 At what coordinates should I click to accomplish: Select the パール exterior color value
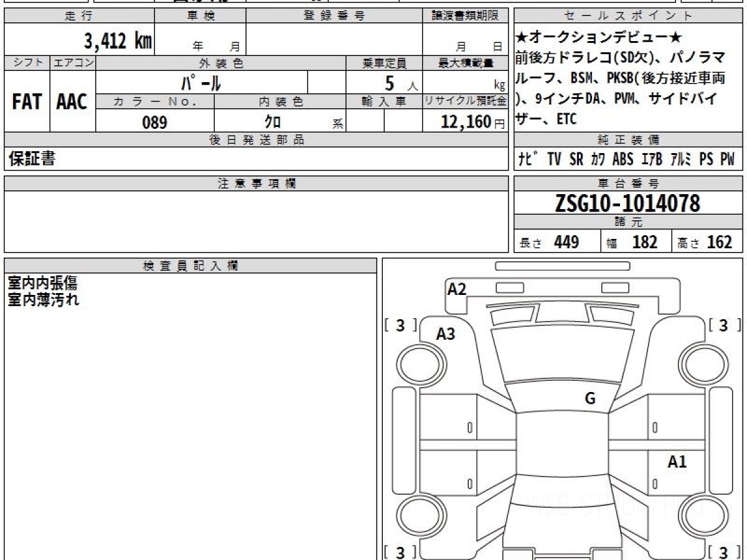pos(201,83)
